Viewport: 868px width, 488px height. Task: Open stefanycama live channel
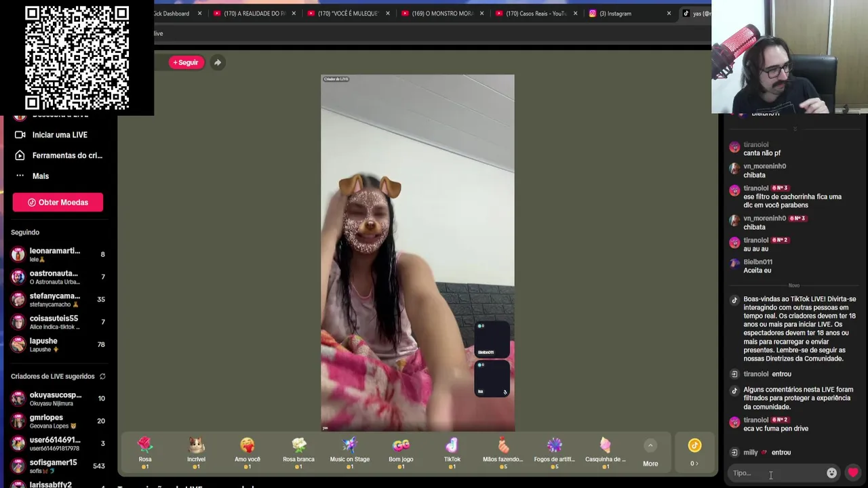pyautogui.click(x=58, y=300)
